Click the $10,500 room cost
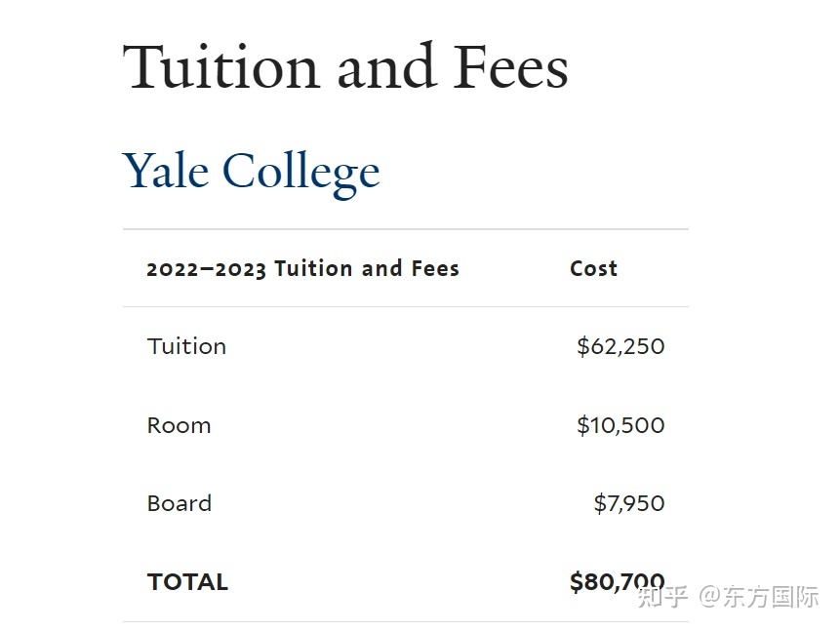 click(620, 425)
